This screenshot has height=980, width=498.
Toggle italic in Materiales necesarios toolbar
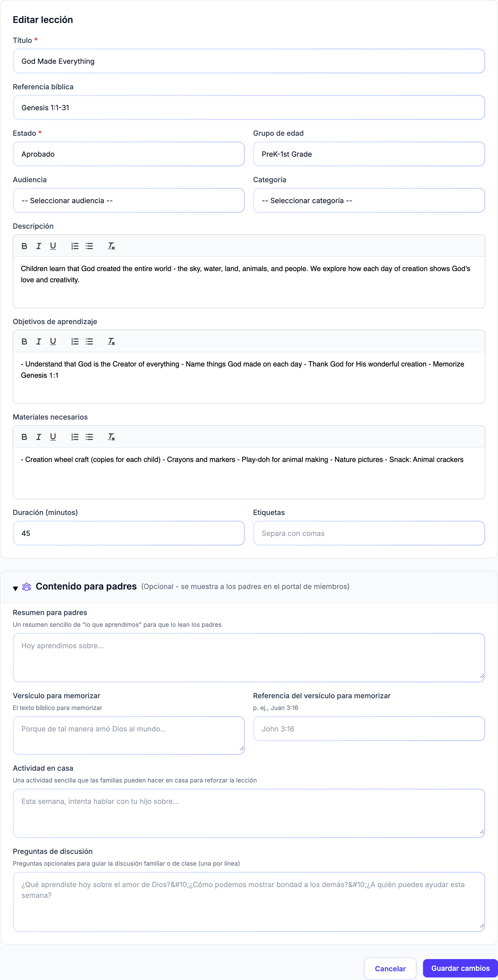[x=39, y=437]
